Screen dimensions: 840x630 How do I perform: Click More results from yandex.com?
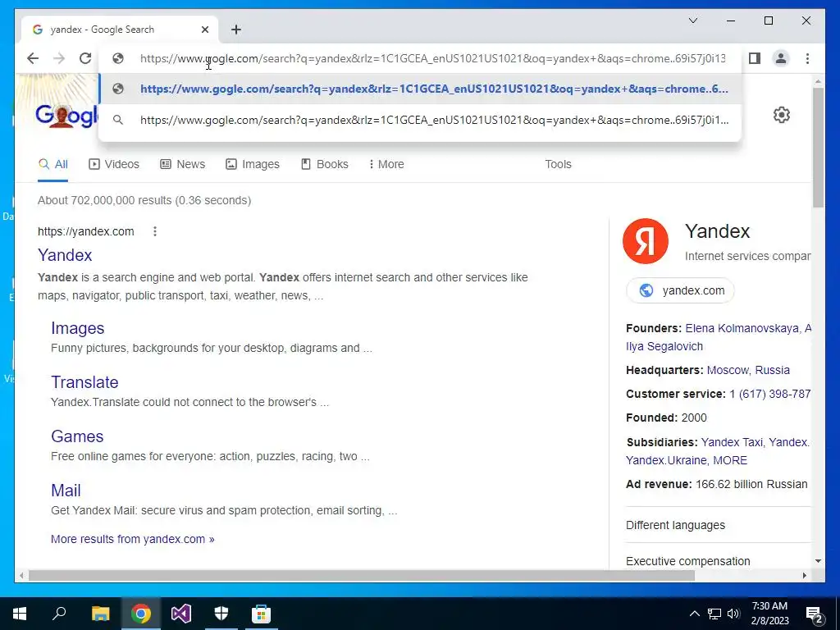tap(132, 540)
